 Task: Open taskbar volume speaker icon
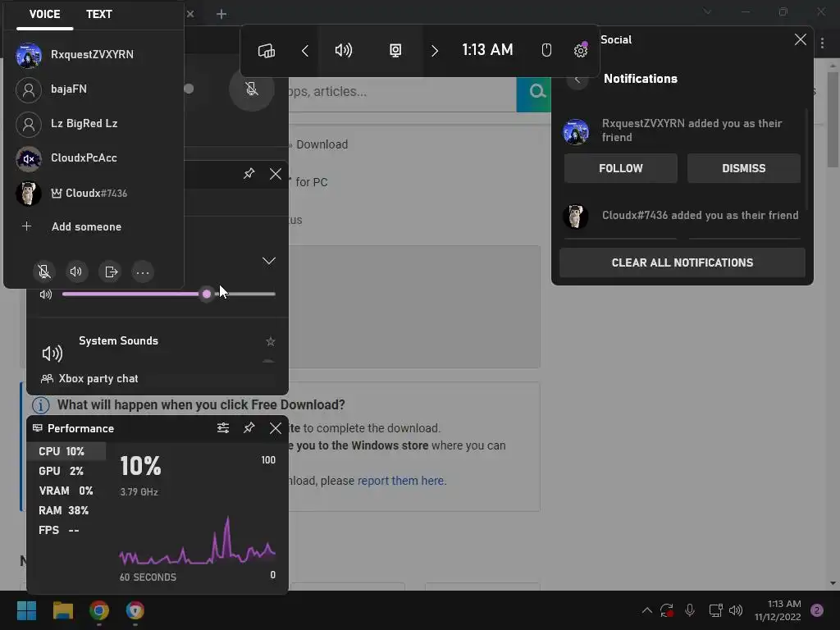click(736, 610)
